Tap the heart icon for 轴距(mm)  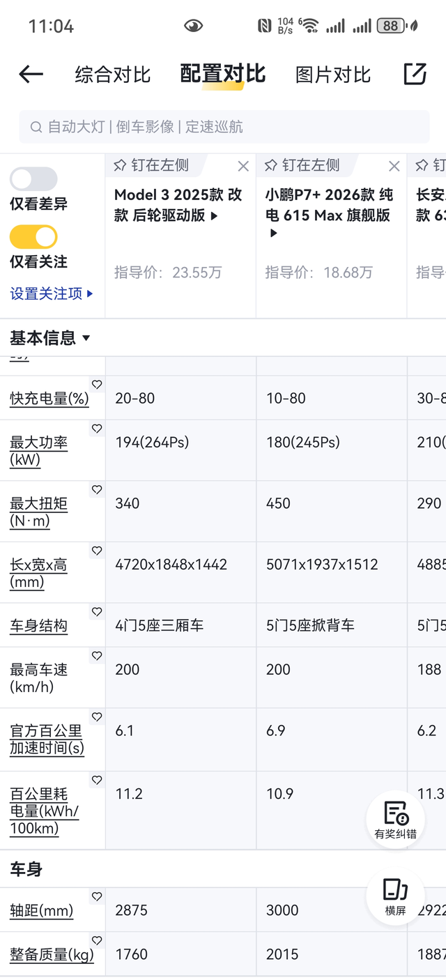(97, 897)
